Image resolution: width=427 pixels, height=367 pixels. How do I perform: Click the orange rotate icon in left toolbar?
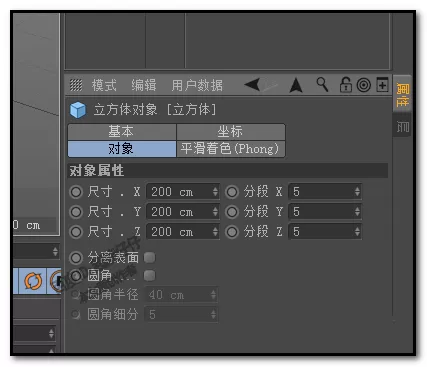click(33, 281)
